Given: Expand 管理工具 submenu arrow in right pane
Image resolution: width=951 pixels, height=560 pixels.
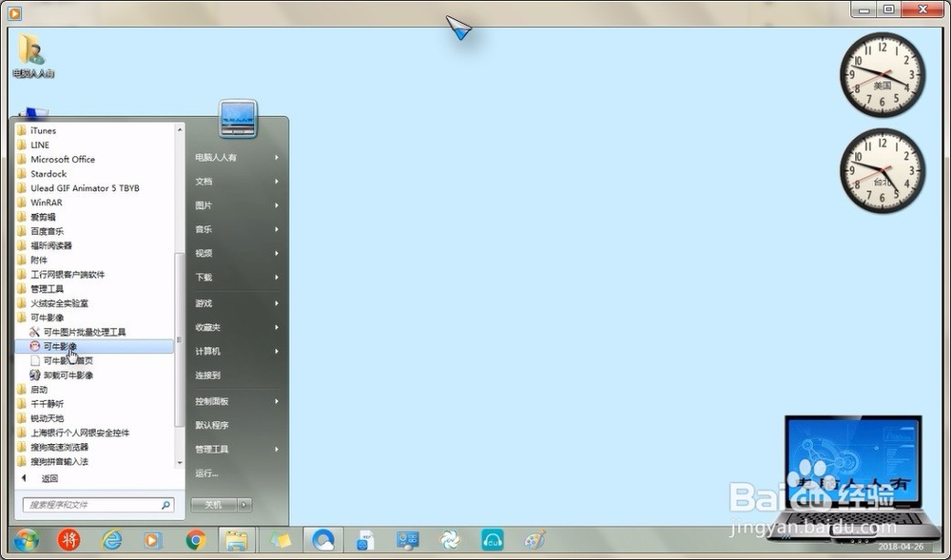Looking at the screenshot, I should point(277,449).
